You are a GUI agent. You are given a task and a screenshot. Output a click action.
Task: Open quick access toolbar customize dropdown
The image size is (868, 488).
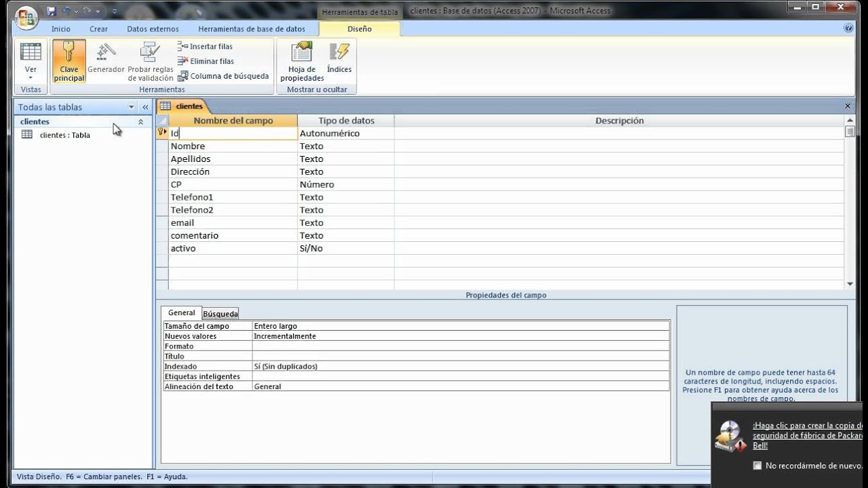[x=115, y=12]
